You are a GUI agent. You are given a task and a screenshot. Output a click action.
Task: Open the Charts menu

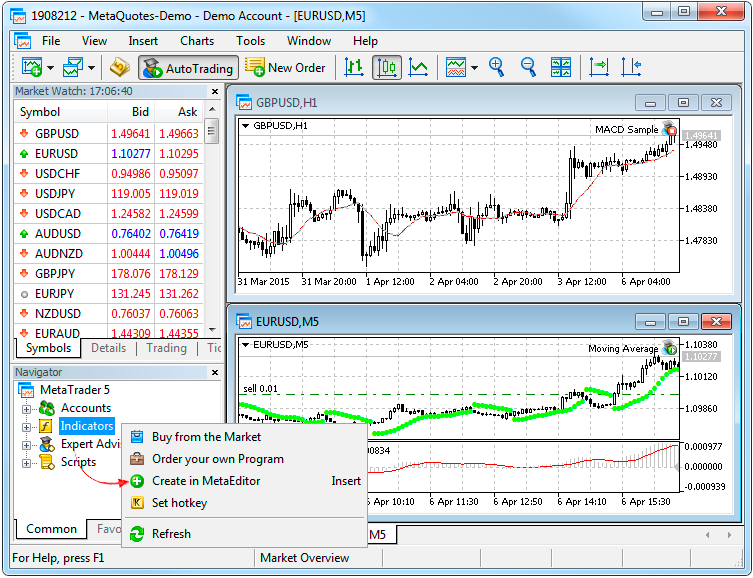coord(197,41)
